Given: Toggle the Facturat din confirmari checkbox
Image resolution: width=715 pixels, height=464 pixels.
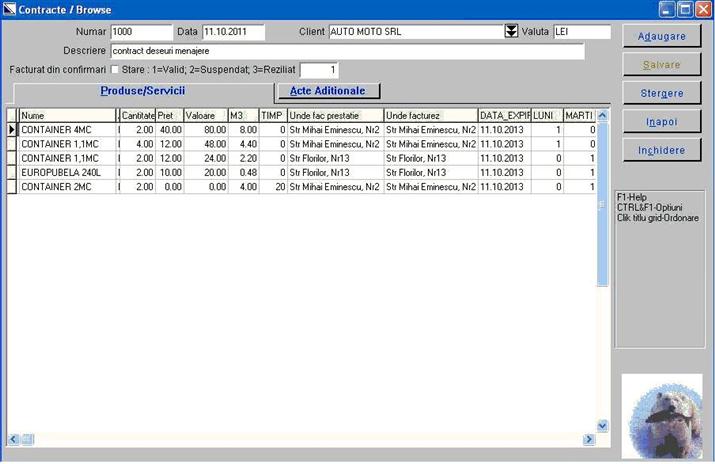Looking at the screenshot, I should click(x=113, y=70).
